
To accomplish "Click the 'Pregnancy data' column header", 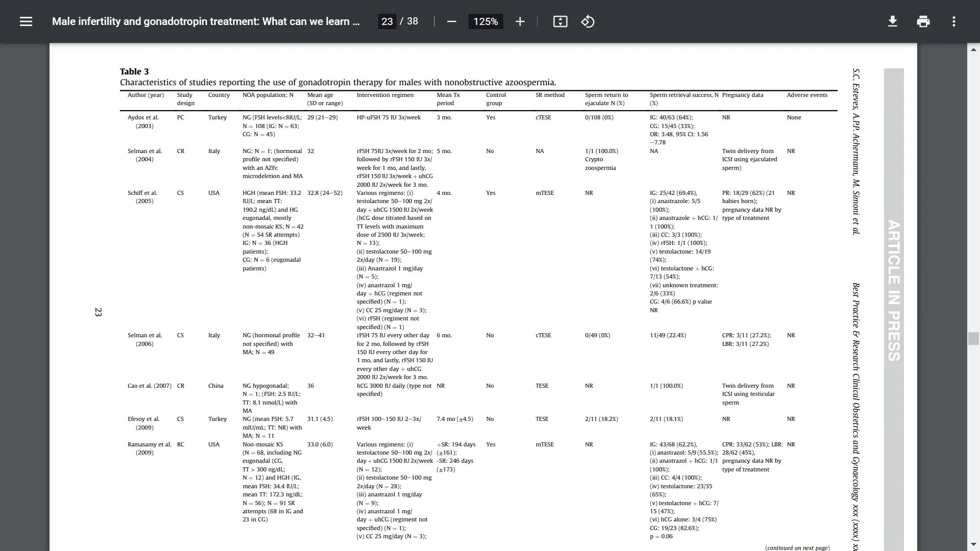I will 743,95.
